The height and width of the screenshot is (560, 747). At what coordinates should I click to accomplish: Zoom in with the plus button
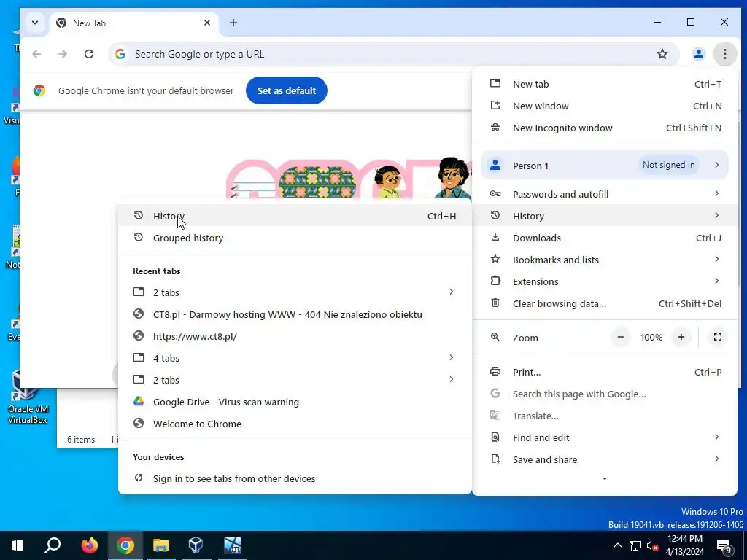coord(681,337)
